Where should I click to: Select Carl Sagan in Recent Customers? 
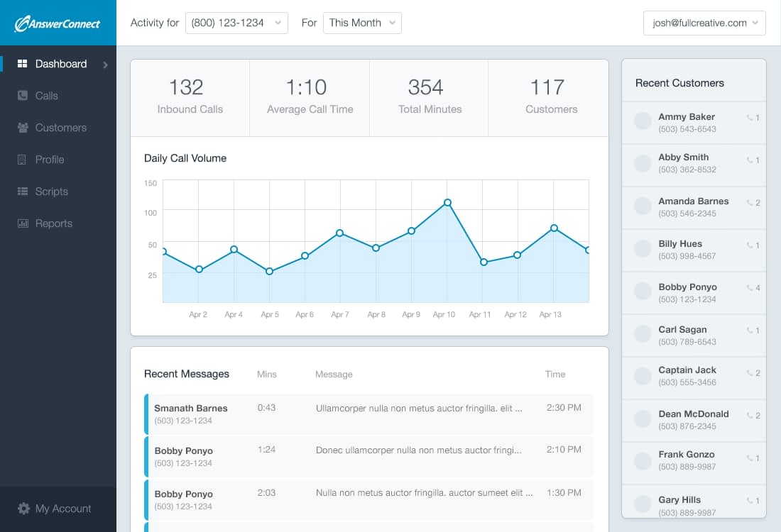click(x=694, y=336)
